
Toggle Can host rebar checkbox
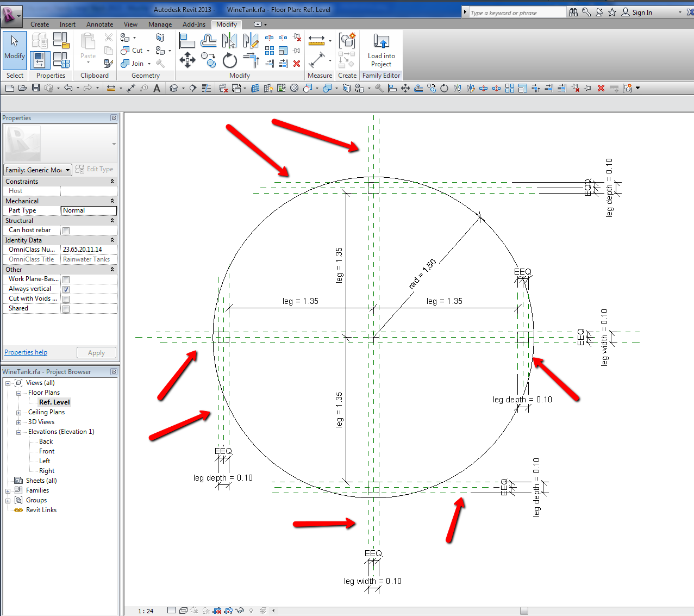point(66,231)
